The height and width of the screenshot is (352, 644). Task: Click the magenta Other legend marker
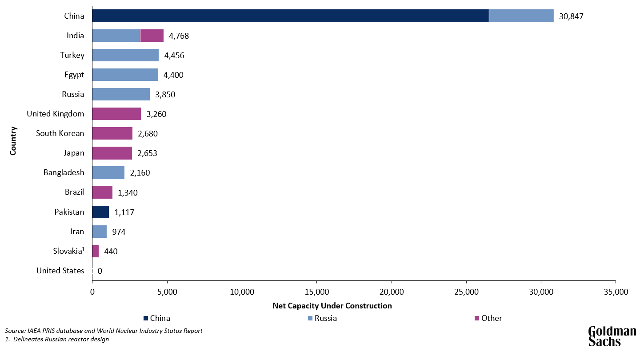476,318
